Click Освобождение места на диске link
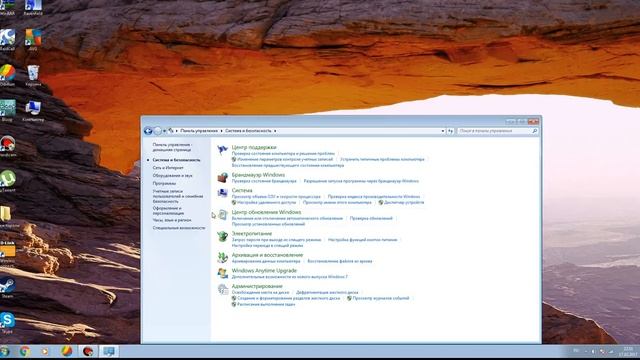 (x=260, y=292)
